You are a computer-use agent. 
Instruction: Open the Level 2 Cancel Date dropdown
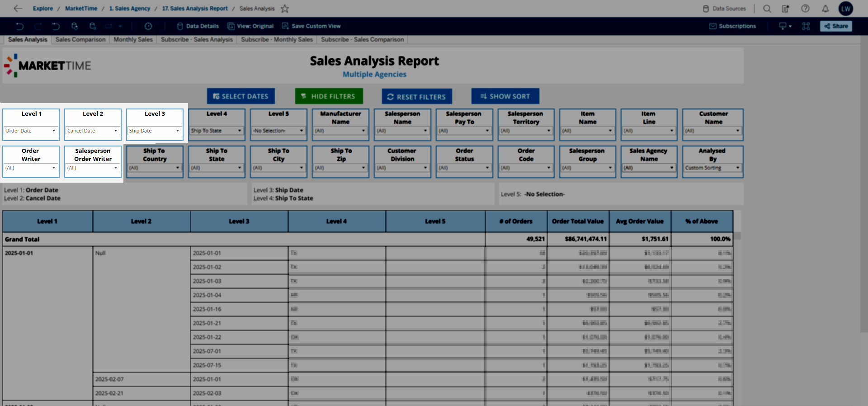[93, 131]
